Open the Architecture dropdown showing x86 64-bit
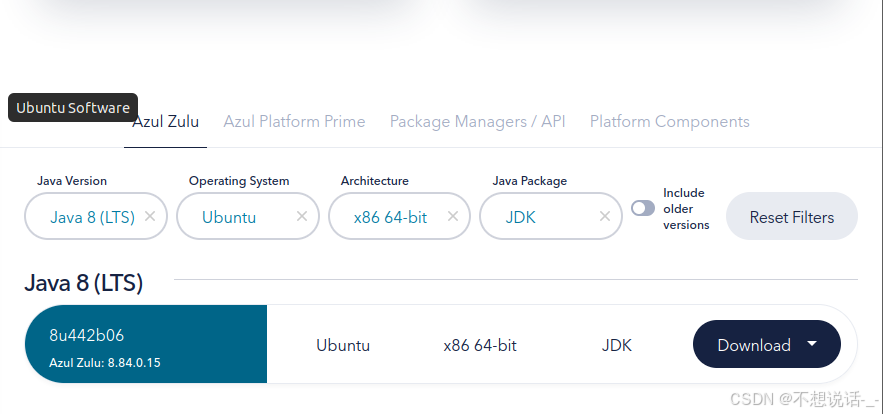Image resolution: width=883 pixels, height=414 pixels. pos(399,216)
